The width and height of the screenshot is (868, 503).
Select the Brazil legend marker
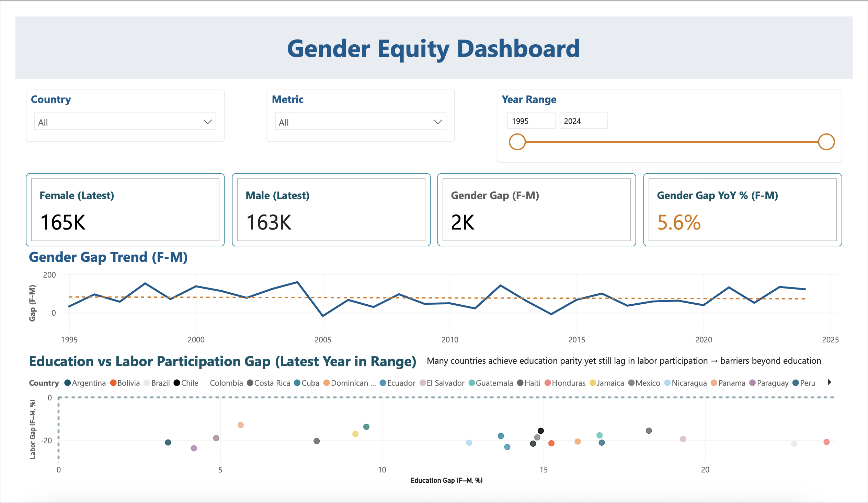tap(147, 383)
